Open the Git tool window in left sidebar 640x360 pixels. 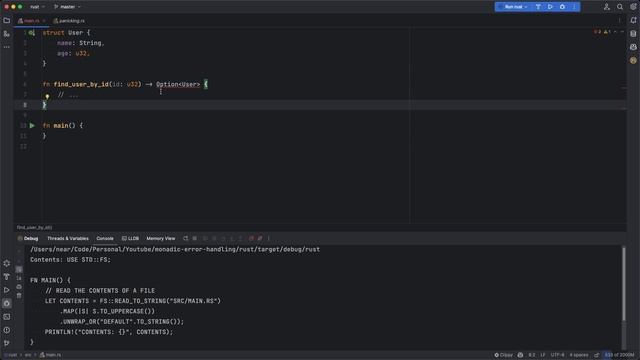7,343
